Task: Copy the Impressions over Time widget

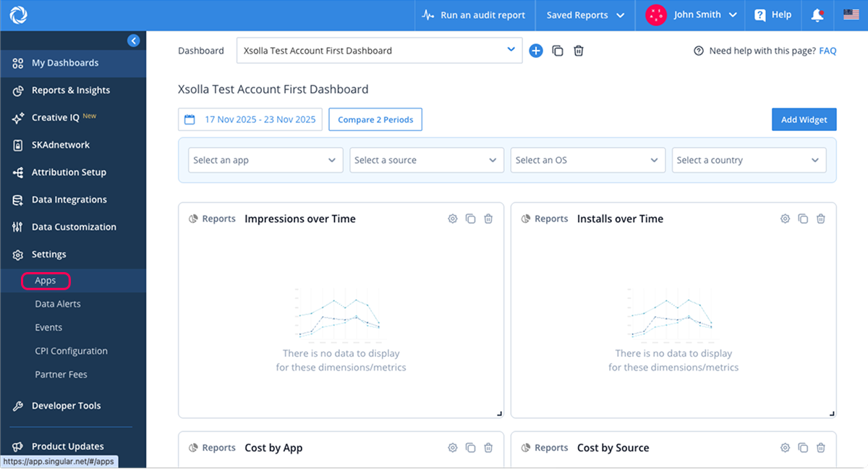Action: tap(470, 219)
